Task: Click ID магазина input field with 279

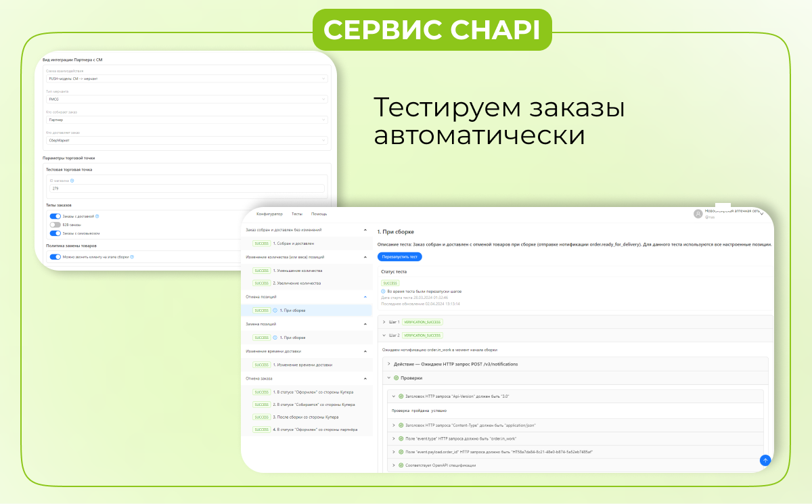Action: [187, 188]
